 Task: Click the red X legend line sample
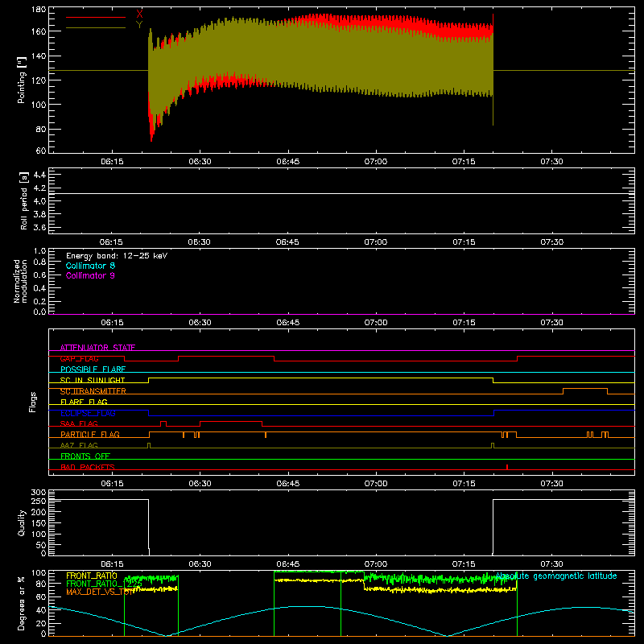coord(96,17)
